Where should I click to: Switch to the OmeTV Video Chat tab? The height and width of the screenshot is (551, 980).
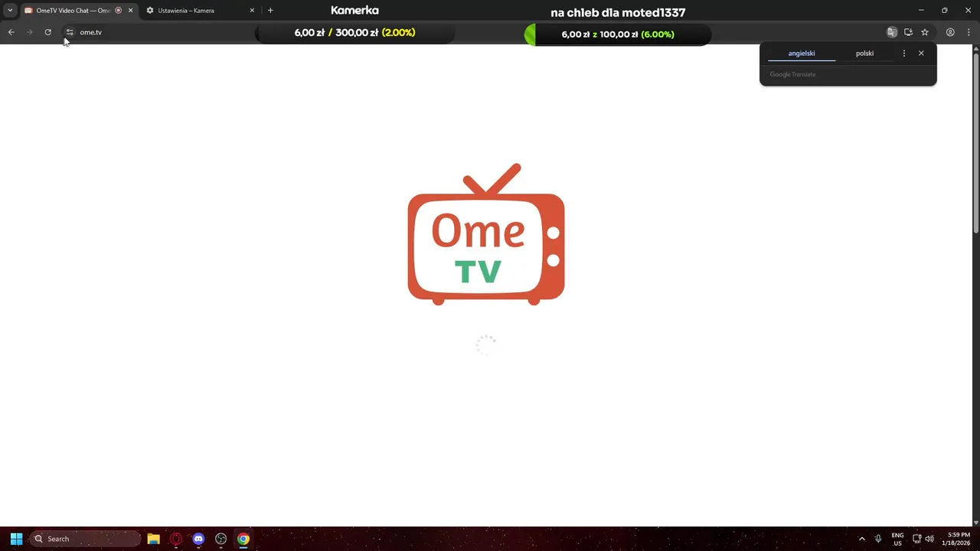click(73, 11)
